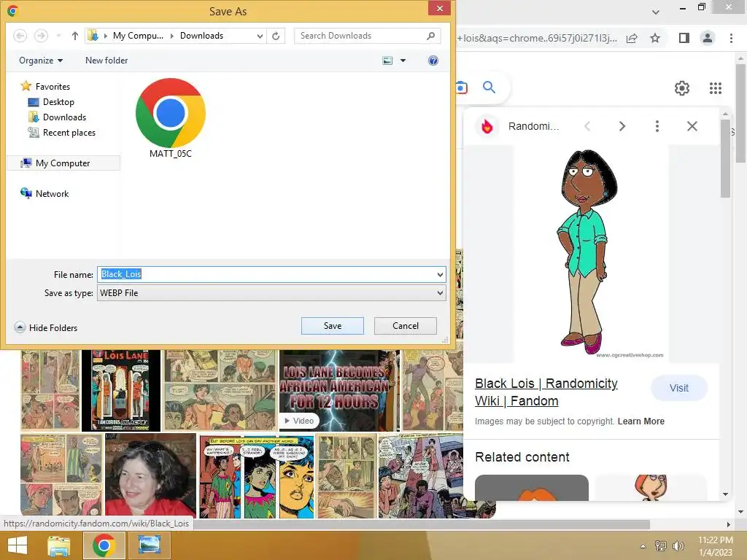Viewport: 747px width, 560px height.
Task: Click the File name input field
Action: click(x=271, y=274)
